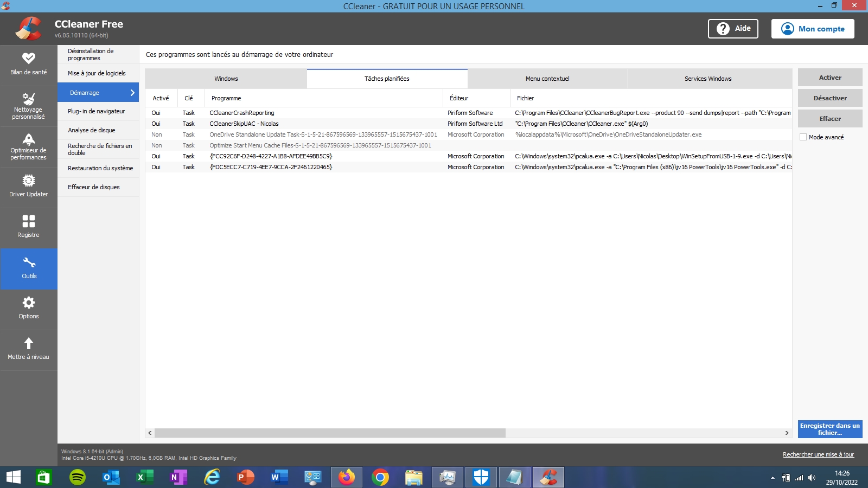Click the Activer button
The width and height of the screenshot is (868, 488).
(x=830, y=78)
